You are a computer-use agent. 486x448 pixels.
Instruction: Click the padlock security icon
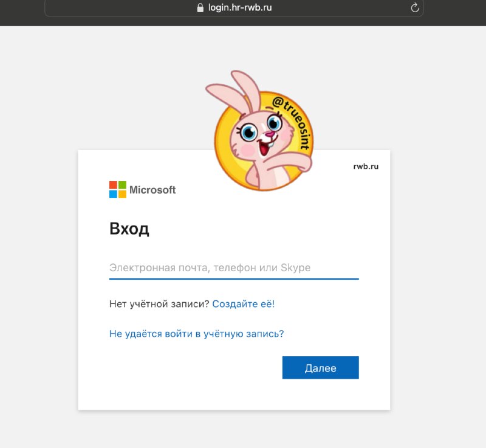[200, 7]
